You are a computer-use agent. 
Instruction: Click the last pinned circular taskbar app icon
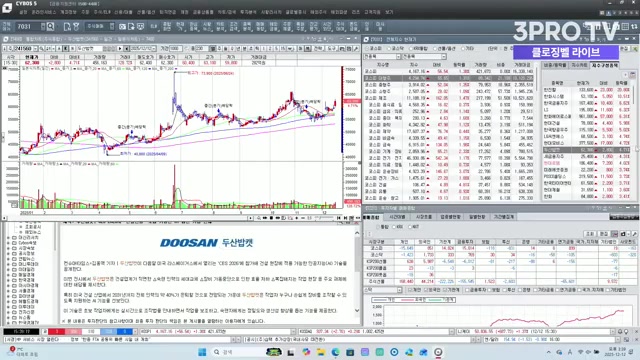click(438, 352)
